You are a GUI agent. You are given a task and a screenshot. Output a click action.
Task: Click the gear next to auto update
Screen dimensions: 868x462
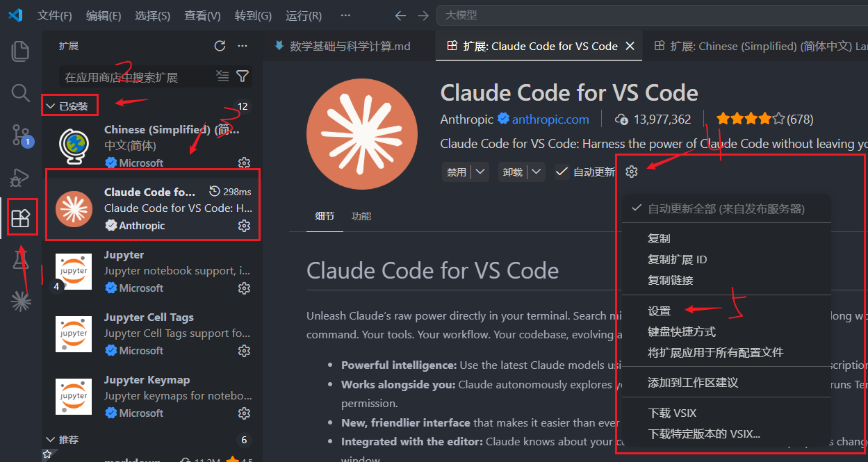631,172
